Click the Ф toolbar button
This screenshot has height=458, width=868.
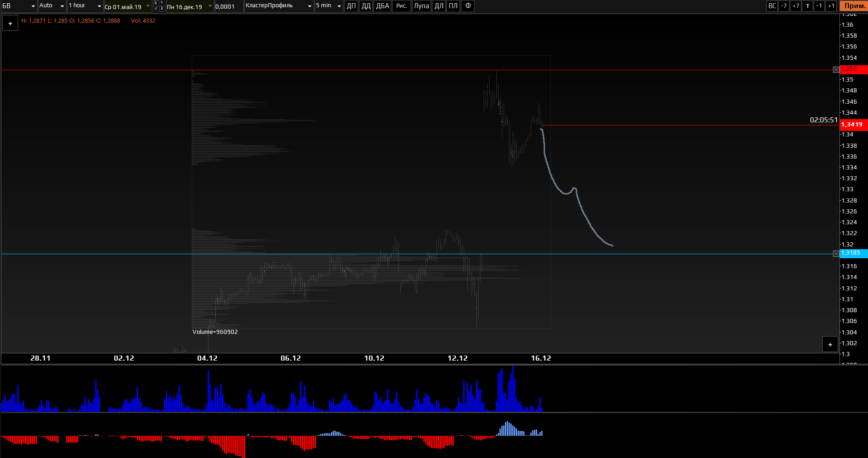468,6
